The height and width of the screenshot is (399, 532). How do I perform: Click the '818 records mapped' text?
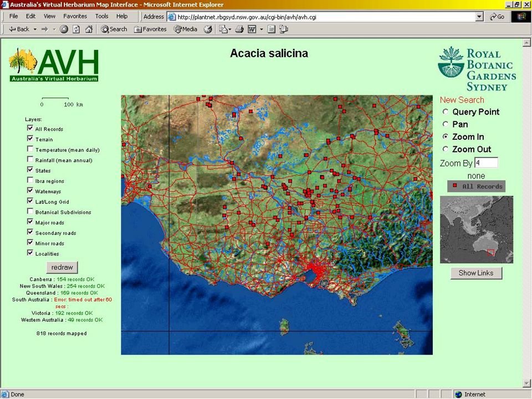click(x=62, y=334)
